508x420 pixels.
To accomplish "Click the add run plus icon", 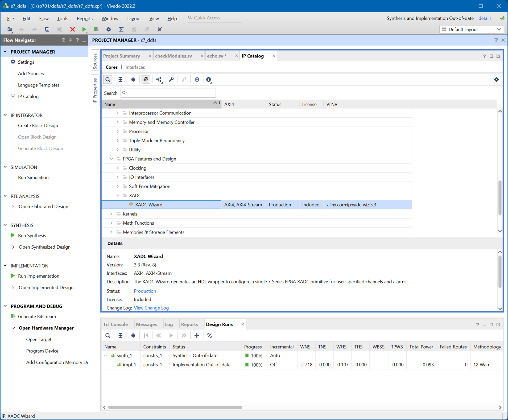I will pos(197,335).
